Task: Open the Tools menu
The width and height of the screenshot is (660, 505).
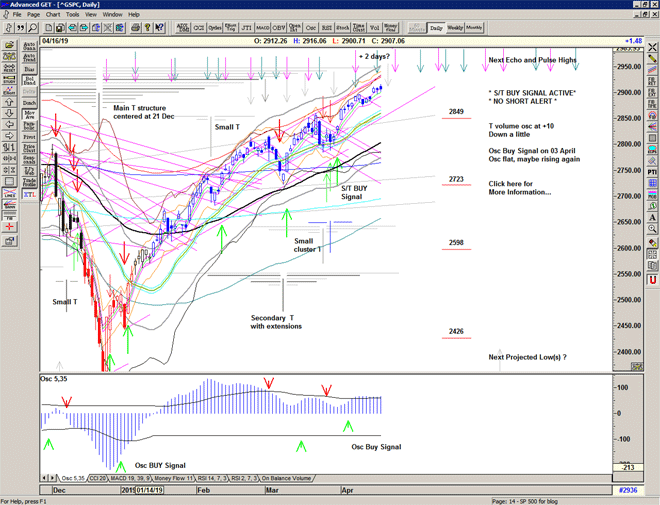Action: (x=73, y=15)
